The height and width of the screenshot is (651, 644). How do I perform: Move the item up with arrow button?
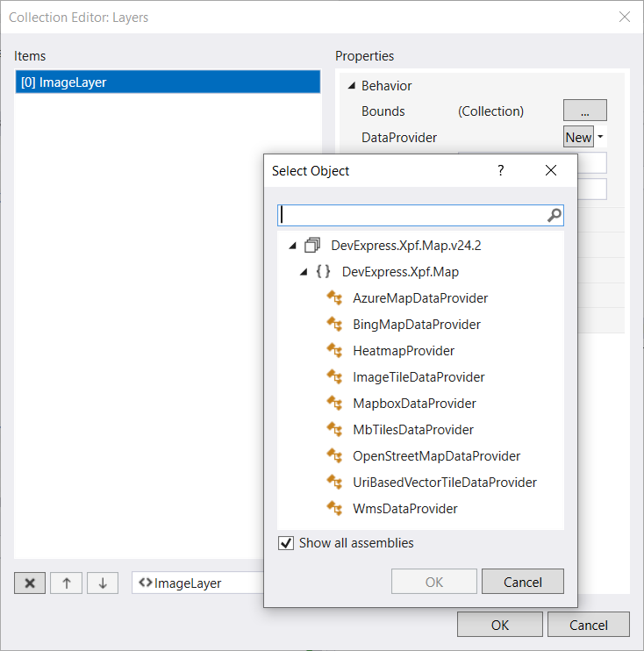click(67, 583)
